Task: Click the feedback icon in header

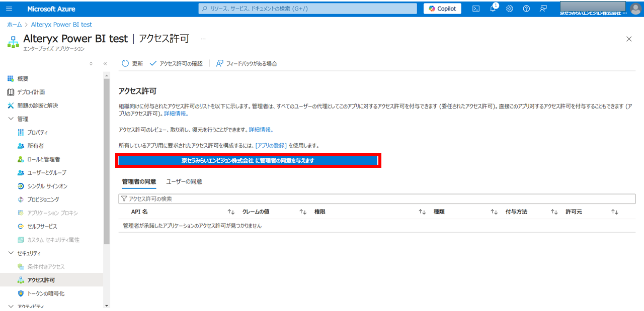Action: pos(543,9)
